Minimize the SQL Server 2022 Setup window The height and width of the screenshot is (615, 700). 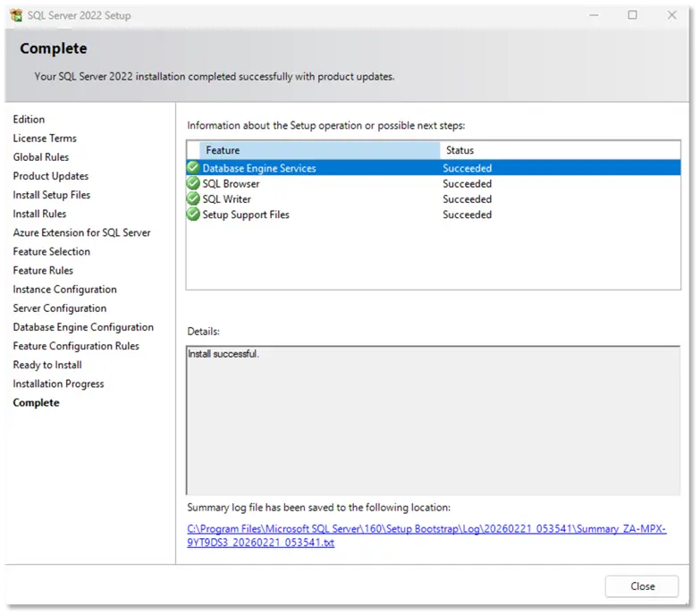pyautogui.click(x=594, y=15)
